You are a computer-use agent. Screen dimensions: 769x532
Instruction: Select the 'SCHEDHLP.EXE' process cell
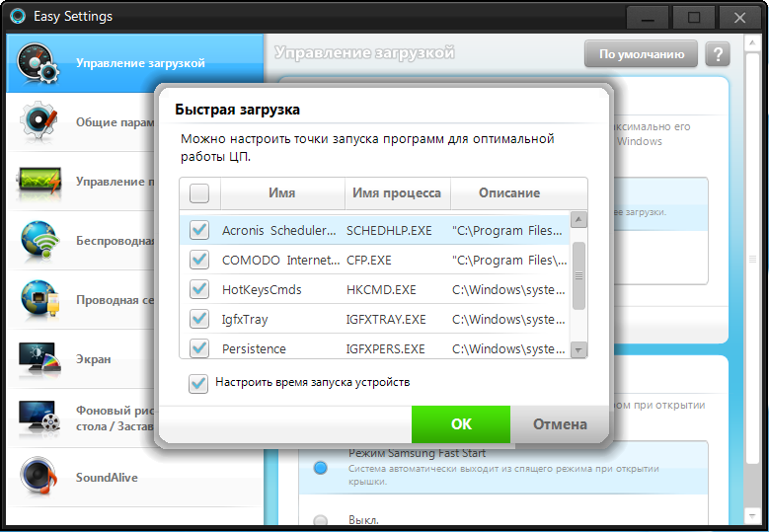[x=389, y=230]
